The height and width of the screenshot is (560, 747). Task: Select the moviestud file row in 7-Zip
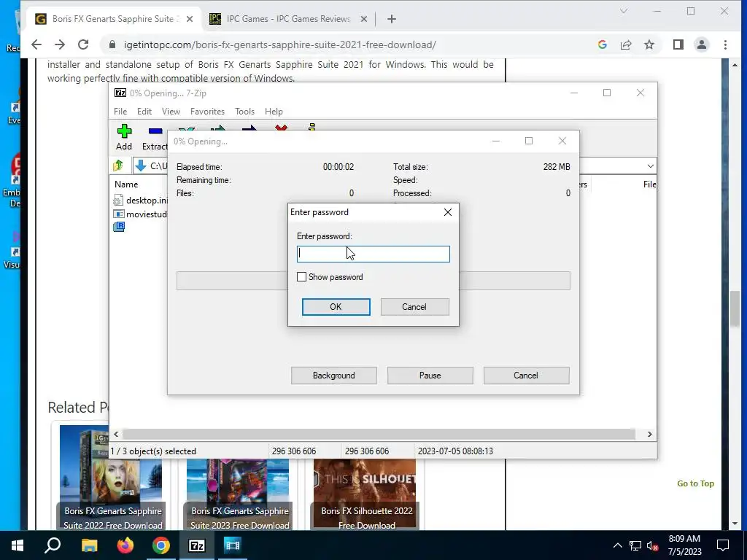(x=141, y=214)
